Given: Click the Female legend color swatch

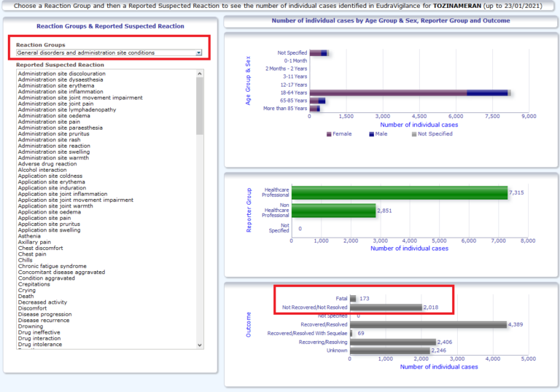Looking at the screenshot, I should pyautogui.click(x=329, y=134).
